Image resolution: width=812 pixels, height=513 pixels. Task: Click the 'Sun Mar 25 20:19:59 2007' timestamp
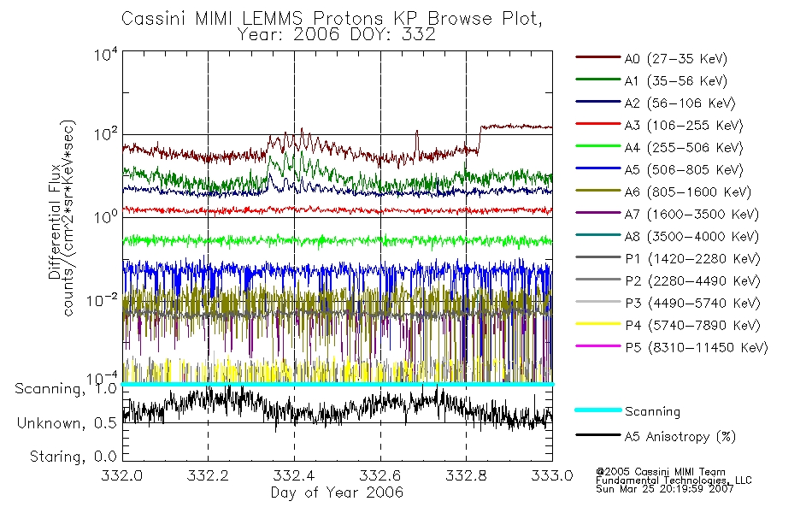(x=665, y=489)
